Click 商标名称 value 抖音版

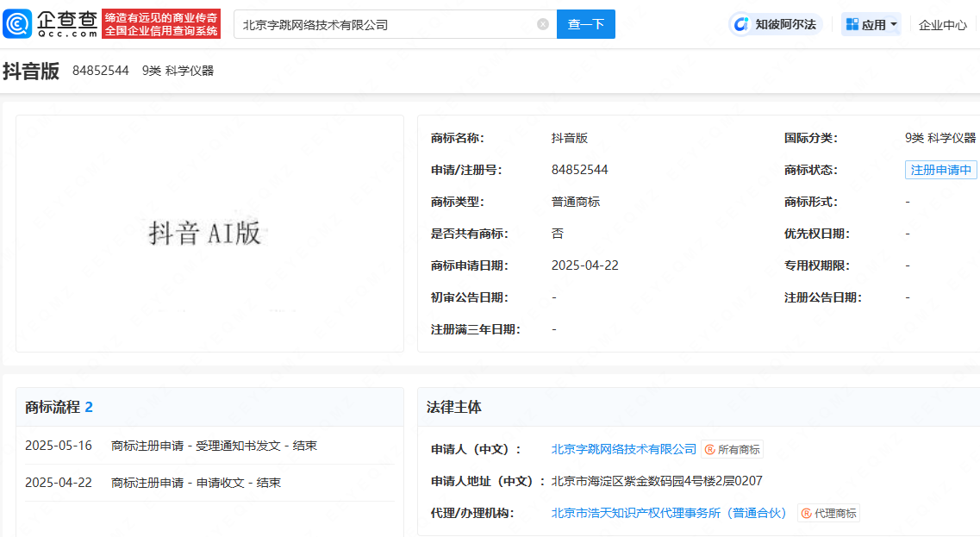[570, 138]
